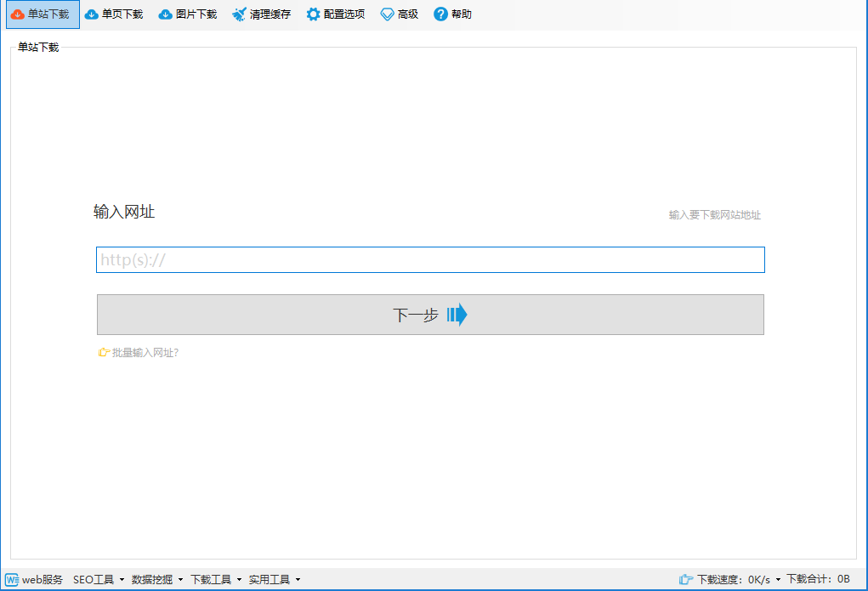Viewport: 868px width, 591px height.
Task: Switch to the 图片下载 tab label
Action: pos(196,14)
